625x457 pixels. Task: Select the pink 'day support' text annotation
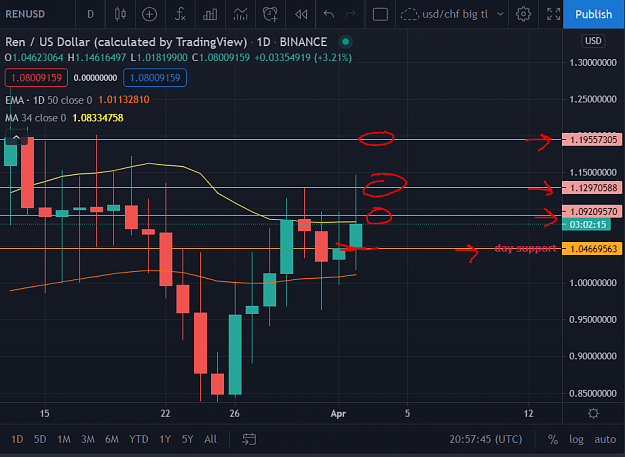pos(525,248)
